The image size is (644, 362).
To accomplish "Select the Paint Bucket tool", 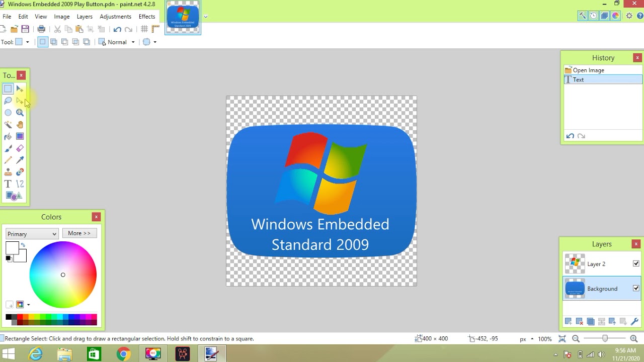I will [8, 136].
